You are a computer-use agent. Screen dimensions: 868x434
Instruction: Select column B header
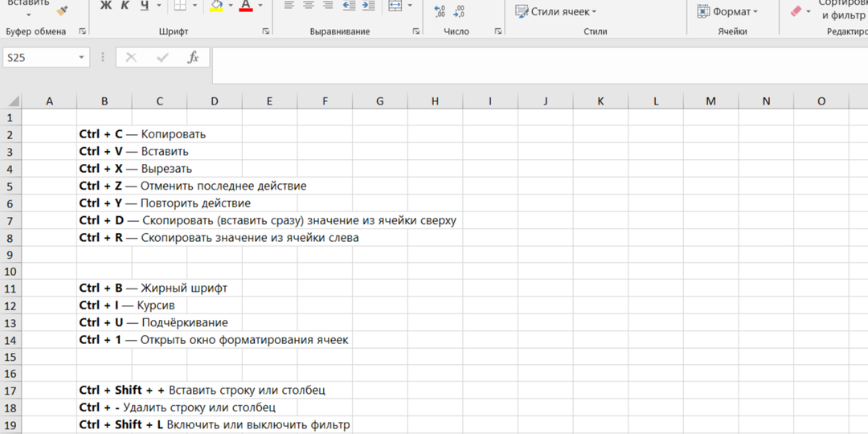(104, 101)
